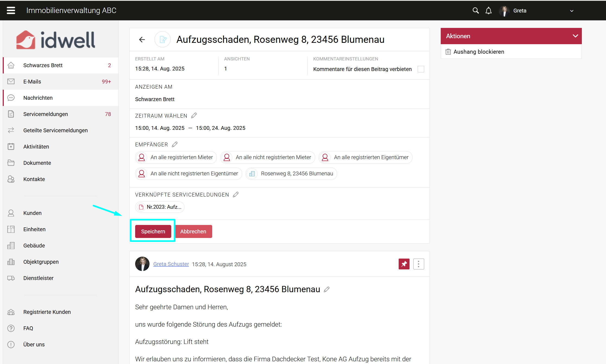Toggle the red pin post button
606x364 pixels.
pyautogui.click(x=404, y=264)
